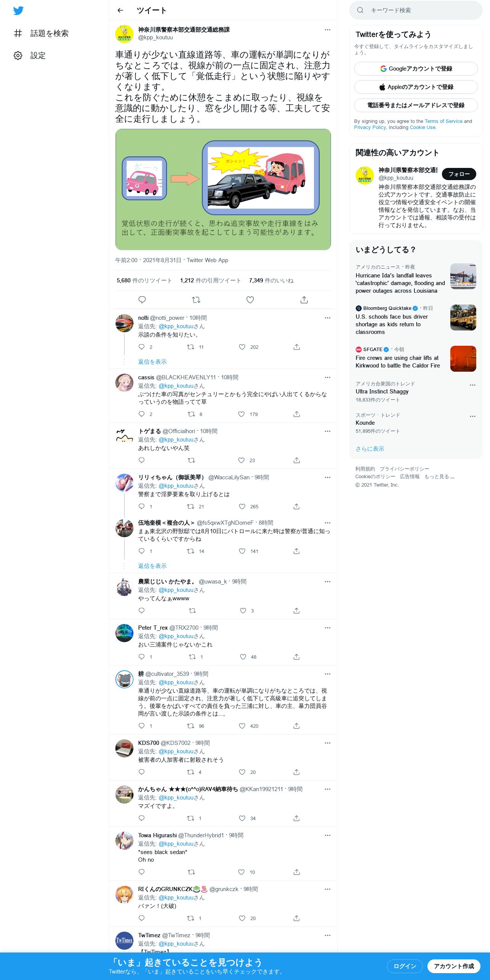
Task: Go back using the arrow beside ツイート
Action: (x=121, y=10)
